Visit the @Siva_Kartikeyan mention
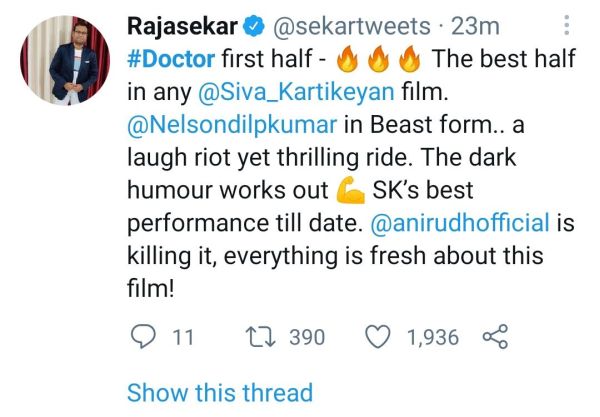Screen dimensions: 600x417 293,93
